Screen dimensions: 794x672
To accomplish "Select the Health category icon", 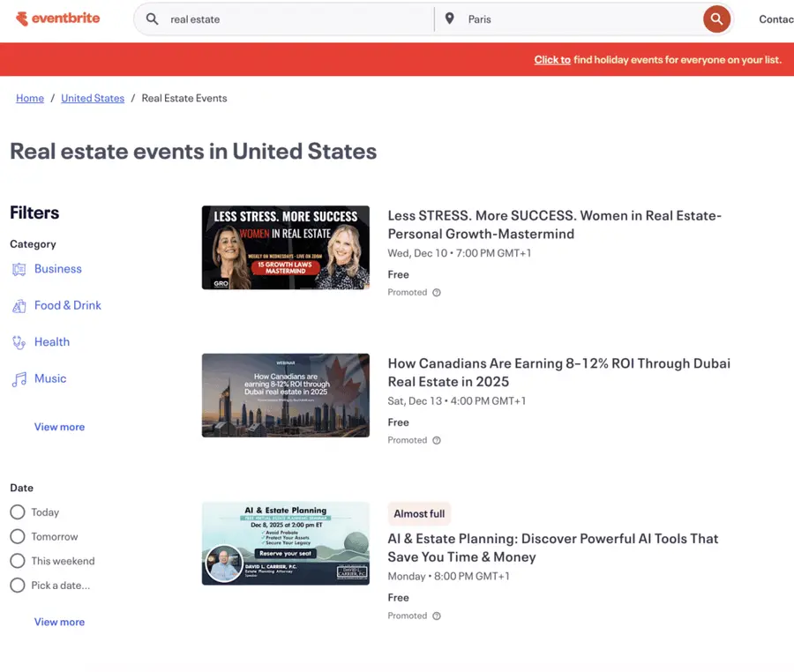I will 19,342.
